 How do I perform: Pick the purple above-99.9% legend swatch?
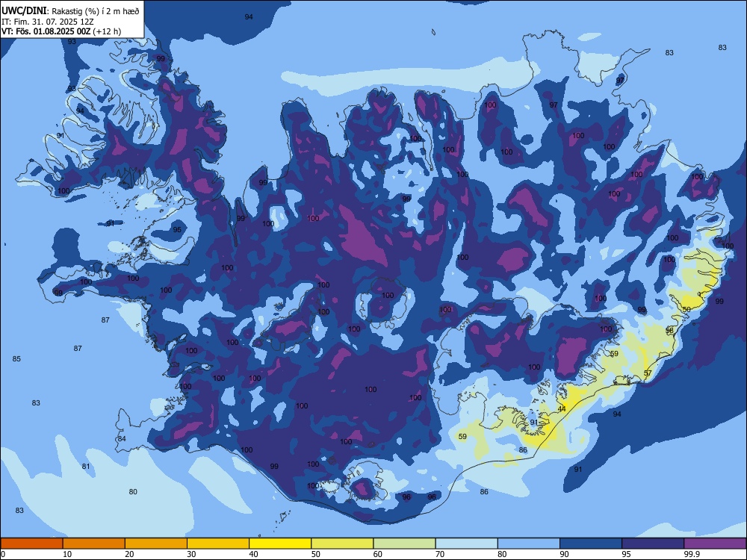(715, 544)
